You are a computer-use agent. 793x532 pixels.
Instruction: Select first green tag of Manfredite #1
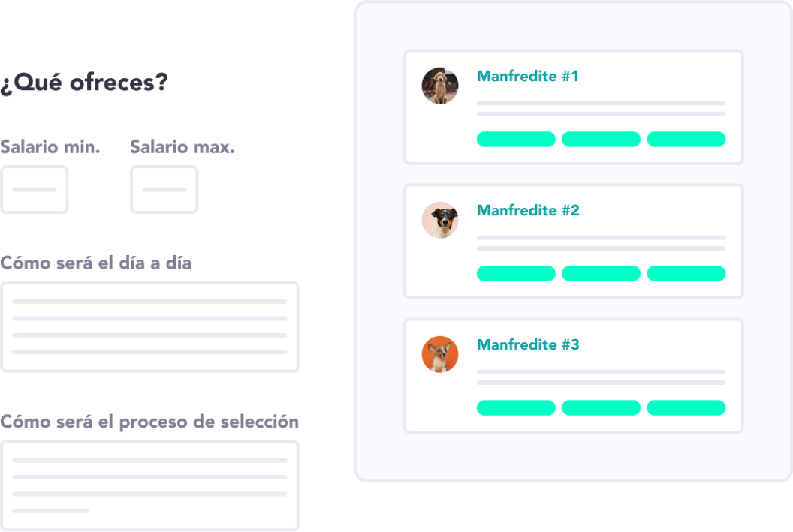(x=516, y=139)
